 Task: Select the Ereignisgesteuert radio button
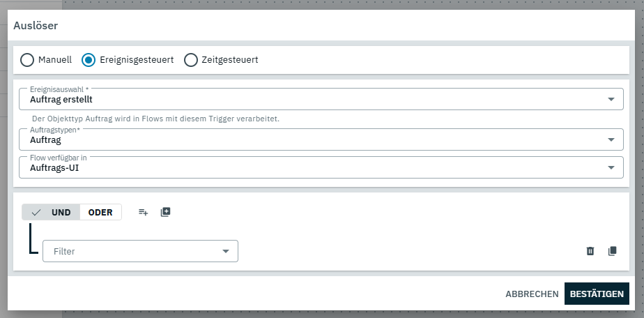(x=89, y=60)
